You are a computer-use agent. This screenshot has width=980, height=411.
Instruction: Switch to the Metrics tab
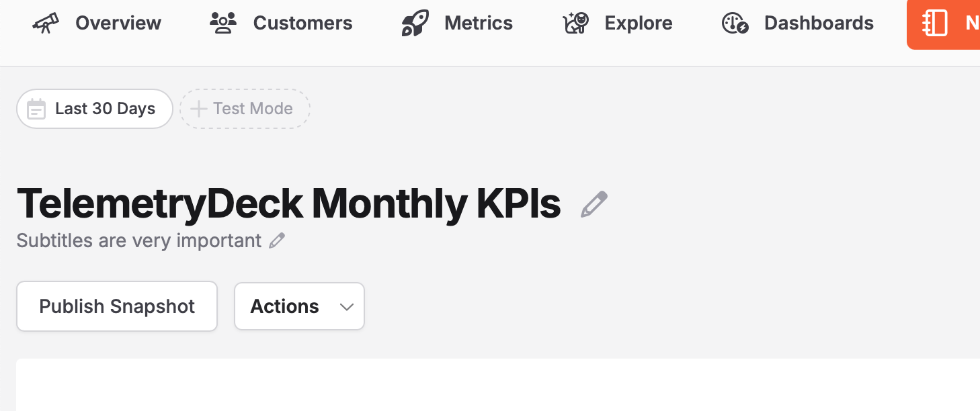tap(457, 24)
